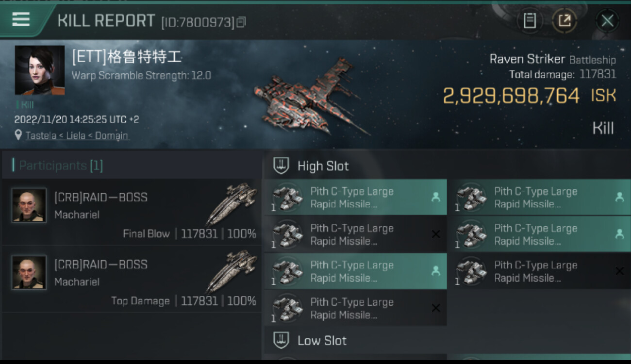This screenshot has height=364, width=631.
Task: View Final Blow pilot portrait
Action: tap(29, 205)
